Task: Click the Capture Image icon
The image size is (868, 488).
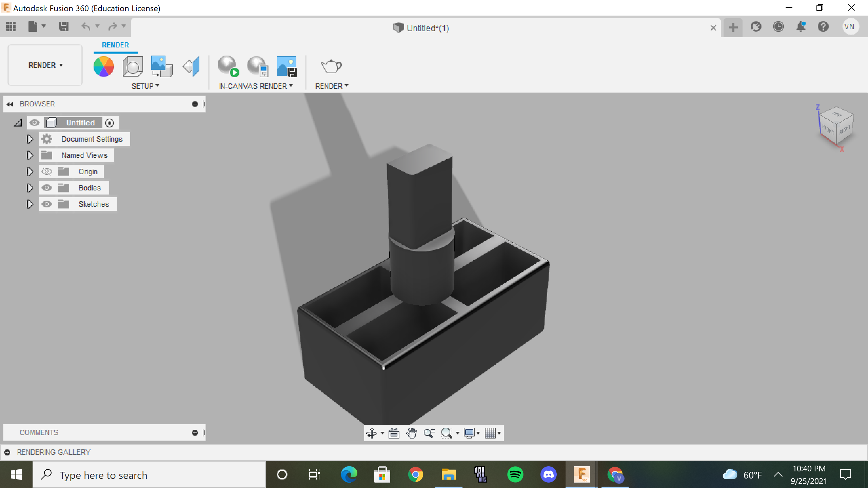Action: pyautogui.click(x=287, y=66)
